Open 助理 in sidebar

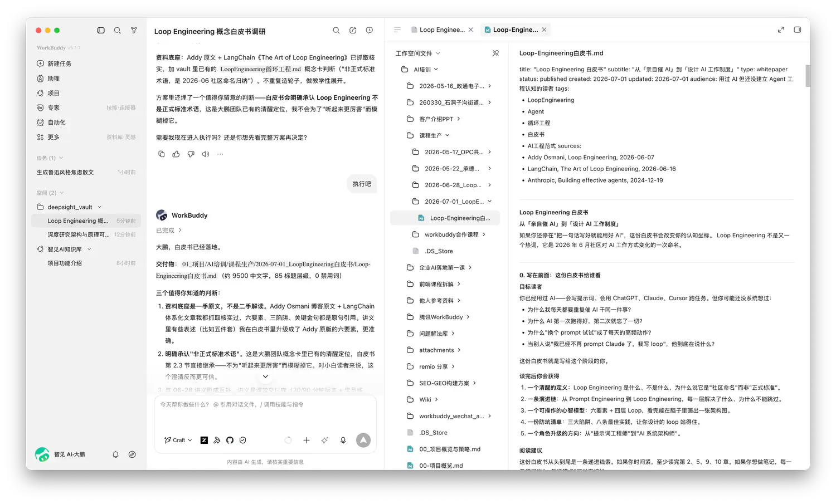pos(86,79)
